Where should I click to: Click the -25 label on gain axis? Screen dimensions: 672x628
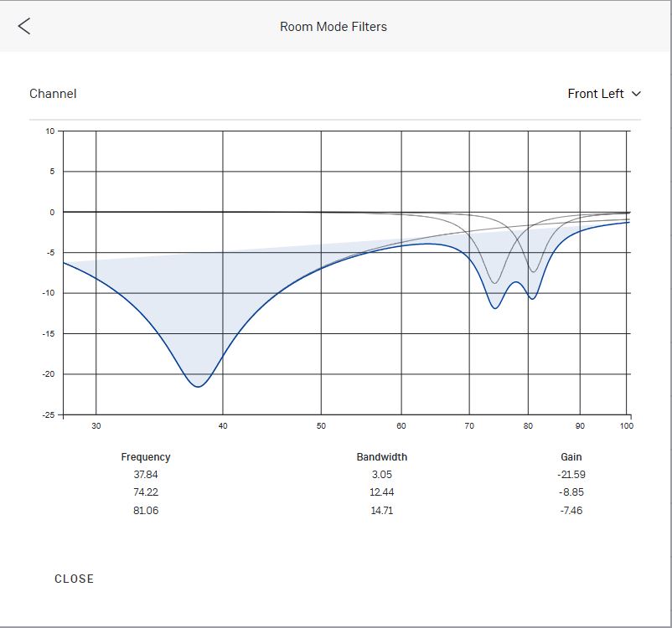49,415
